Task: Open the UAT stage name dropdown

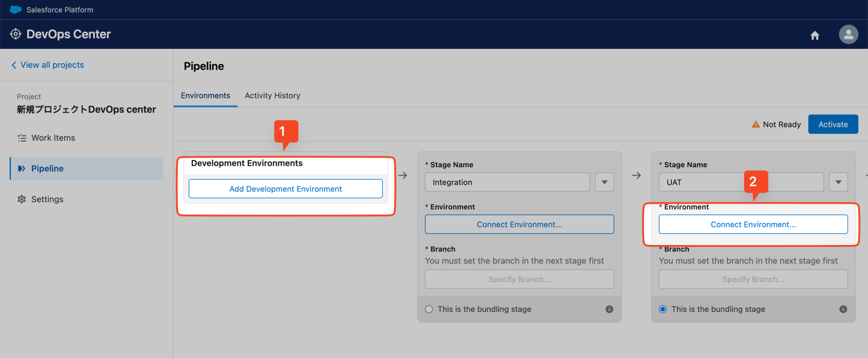Action: (838, 182)
